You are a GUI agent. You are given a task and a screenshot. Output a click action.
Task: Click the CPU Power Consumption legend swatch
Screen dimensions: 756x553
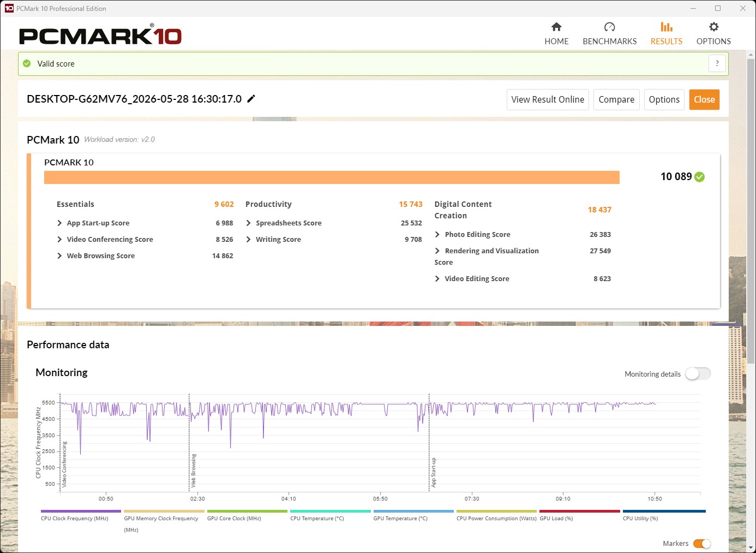coord(496,512)
